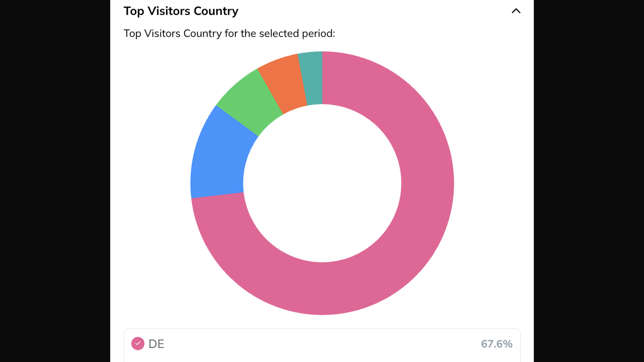Expand the legend row for DE details
Image resolution: width=644 pixels, height=362 pixels.
[322, 344]
